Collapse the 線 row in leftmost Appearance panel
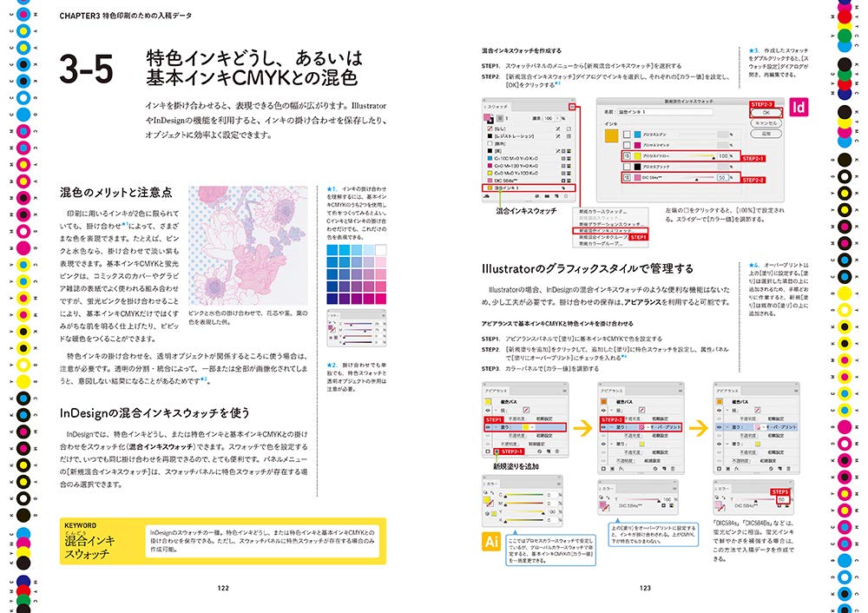 pyautogui.click(x=496, y=410)
